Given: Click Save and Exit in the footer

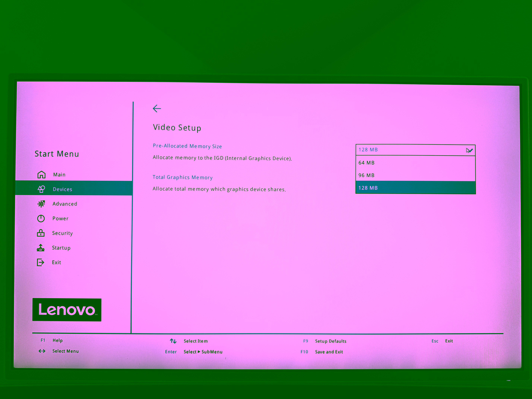Looking at the screenshot, I should (x=329, y=352).
